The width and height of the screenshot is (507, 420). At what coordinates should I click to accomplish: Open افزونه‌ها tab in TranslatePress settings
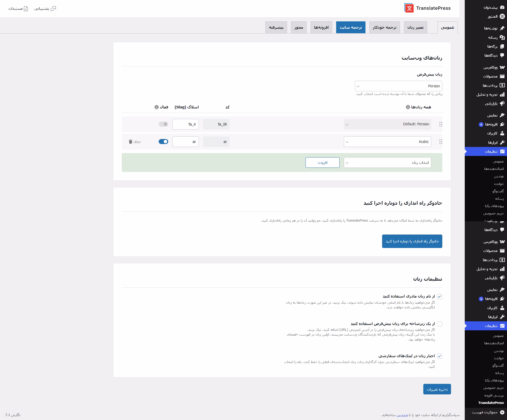point(321,27)
